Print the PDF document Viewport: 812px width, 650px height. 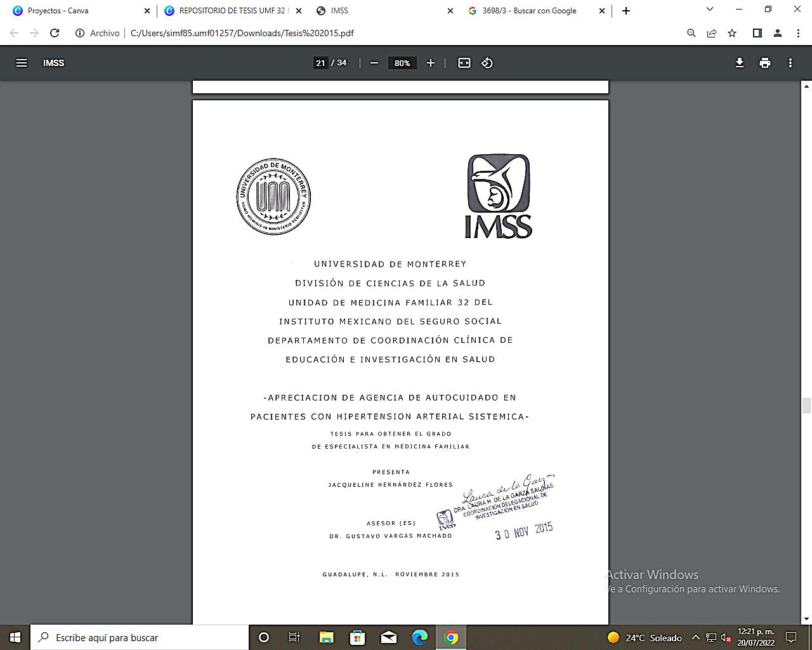pos(765,63)
